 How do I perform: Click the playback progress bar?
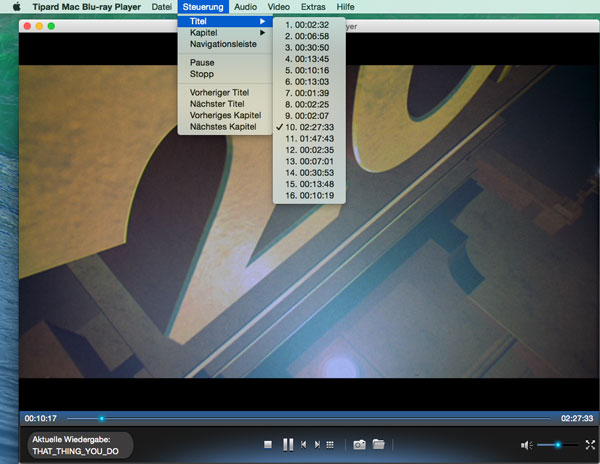[x=308, y=418]
